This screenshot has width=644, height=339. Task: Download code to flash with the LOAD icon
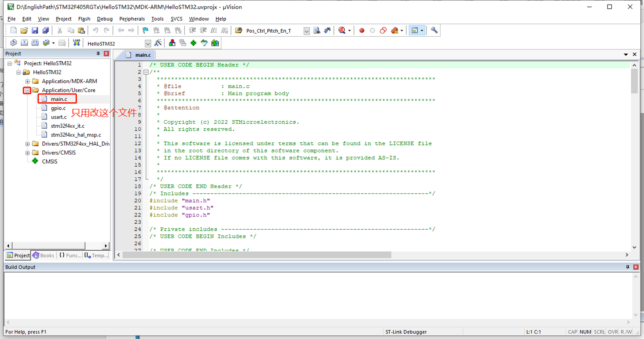coord(76,43)
